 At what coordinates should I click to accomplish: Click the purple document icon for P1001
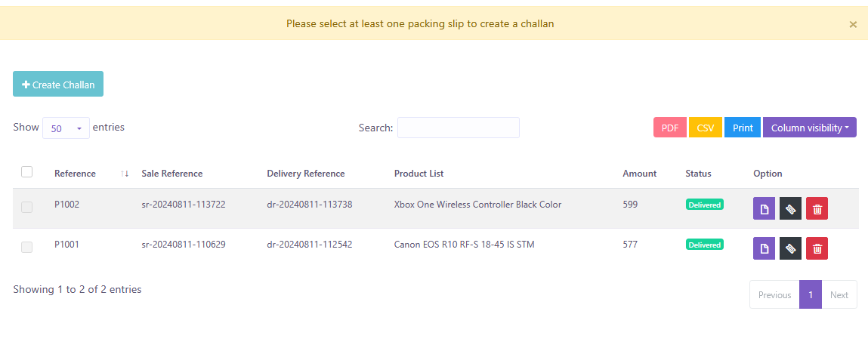click(x=764, y=248)
